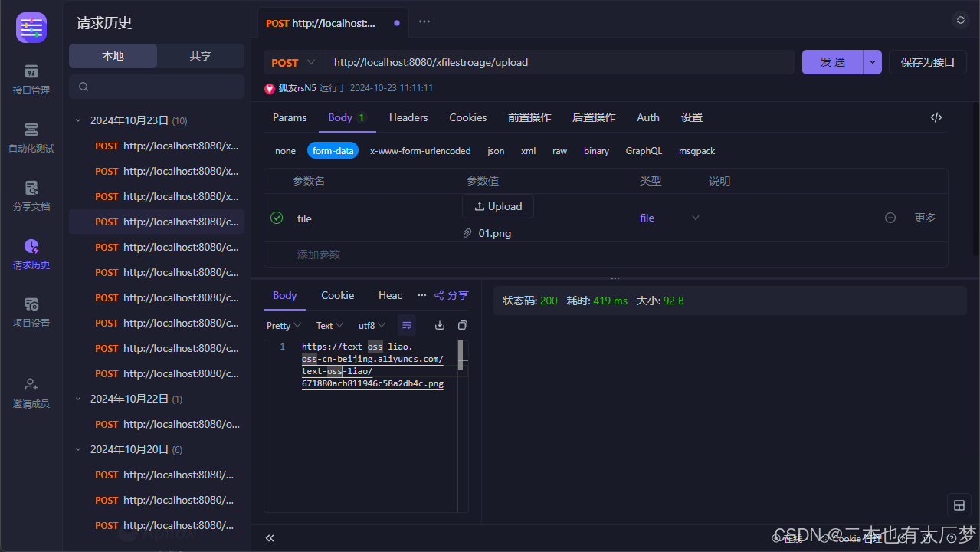Open 项目设置 in the sidebar

click(x=31, y=312)
